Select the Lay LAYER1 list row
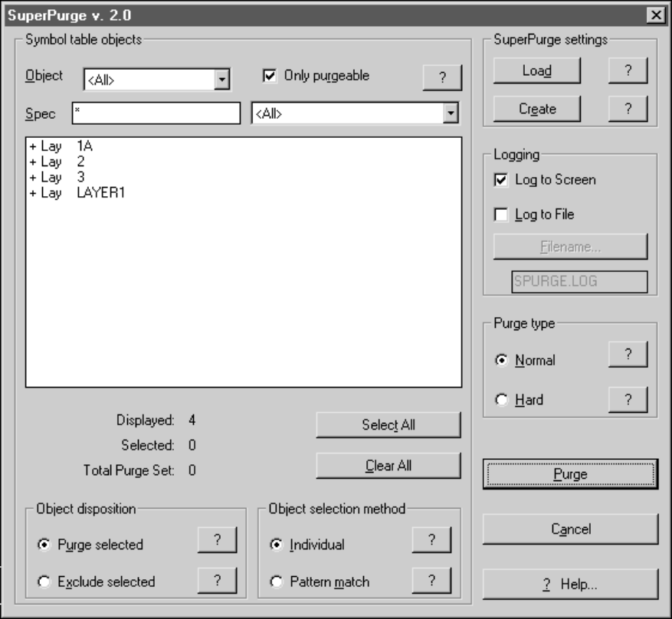This screenshot has height=619, width=672. coord(244,193)
